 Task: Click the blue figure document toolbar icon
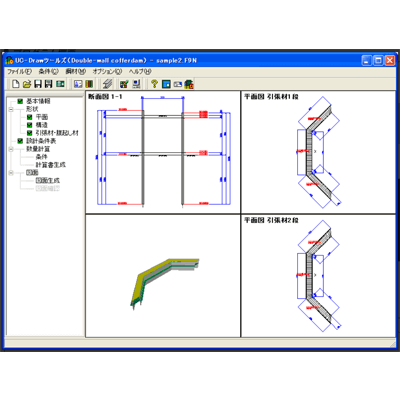(x=78, y=84)
